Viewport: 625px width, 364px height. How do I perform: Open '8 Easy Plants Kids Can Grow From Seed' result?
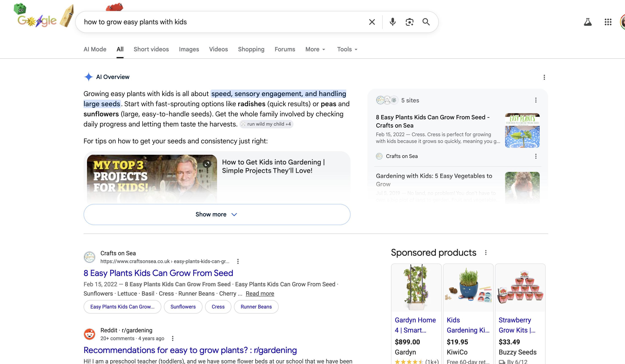[x=158, y=273]
